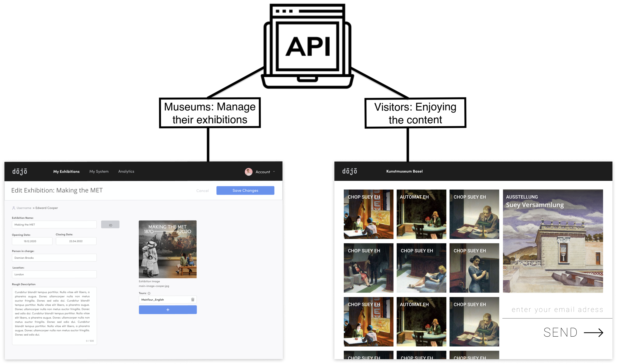The height and width of the screenshot is (364, 619).
Task: Edit the Opening Date field 19.12.2020
Action: [32, 241]
